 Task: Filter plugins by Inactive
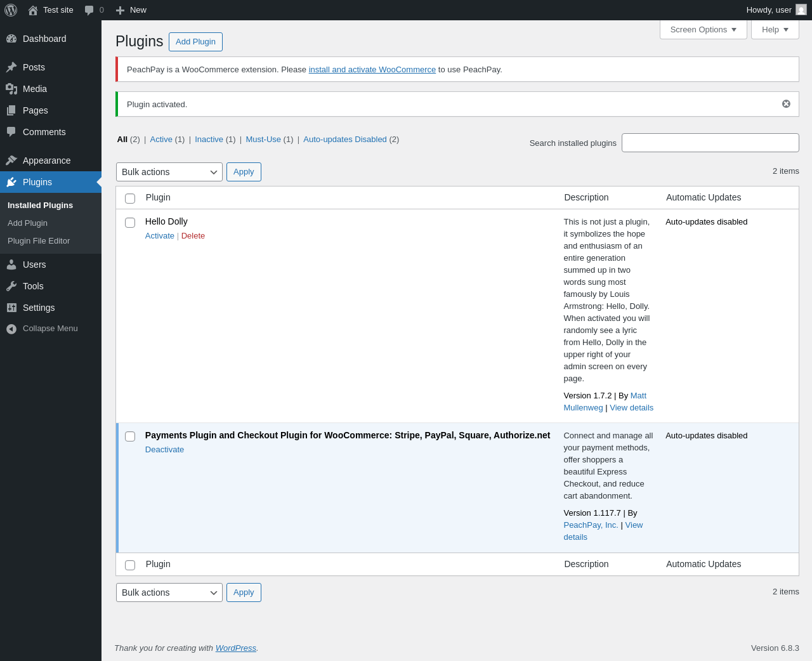click(x=209, y=140)
